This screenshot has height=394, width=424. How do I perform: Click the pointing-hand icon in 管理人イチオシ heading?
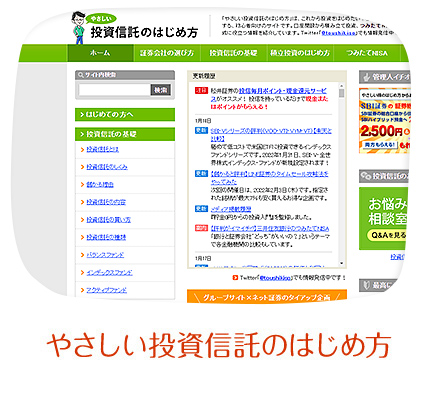click(367, 77)
